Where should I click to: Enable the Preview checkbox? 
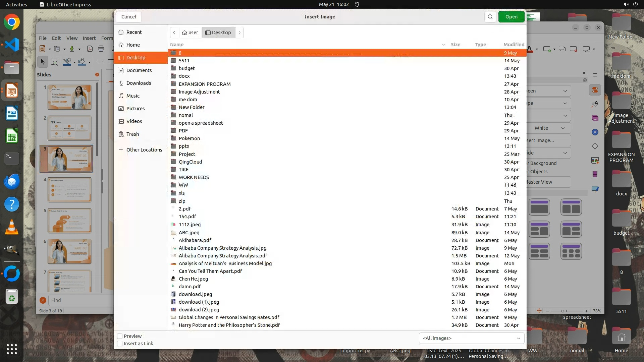click(x=120, y=336)
